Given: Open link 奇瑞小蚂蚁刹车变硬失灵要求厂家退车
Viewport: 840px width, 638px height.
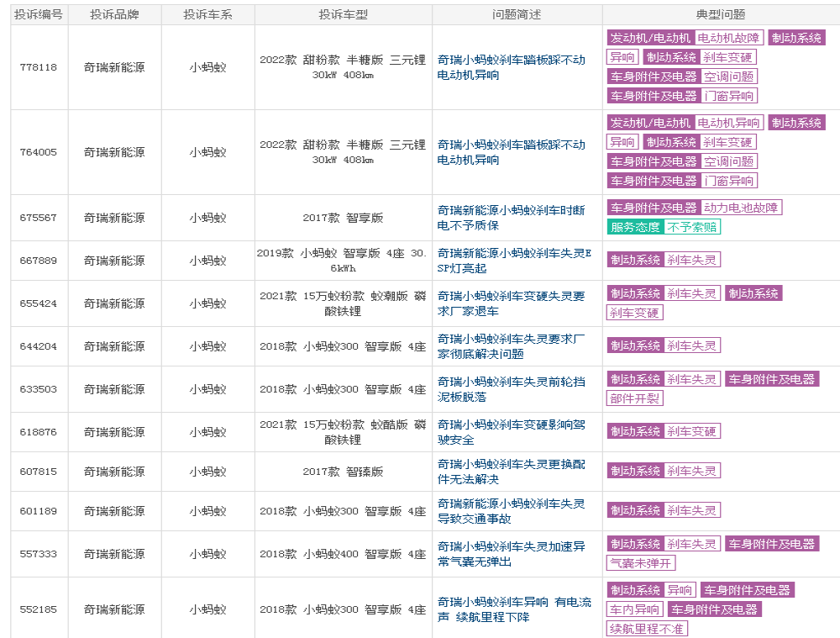Looking at the screenshot, I should point(511,303).
